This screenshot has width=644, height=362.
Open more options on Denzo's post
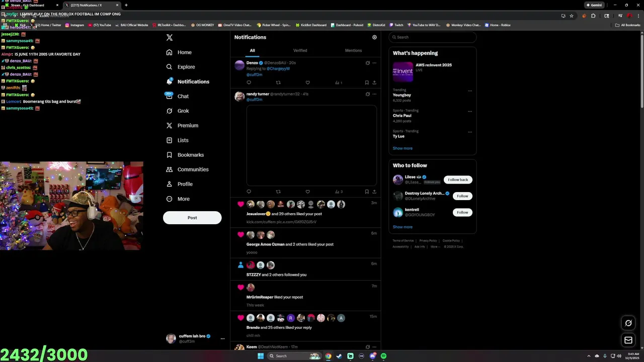374,63
